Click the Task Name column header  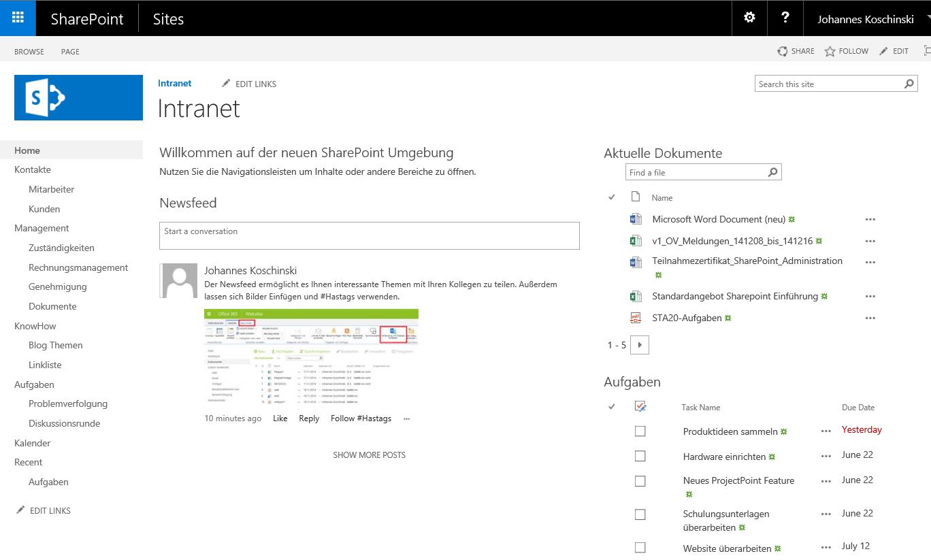click(701, 407)
